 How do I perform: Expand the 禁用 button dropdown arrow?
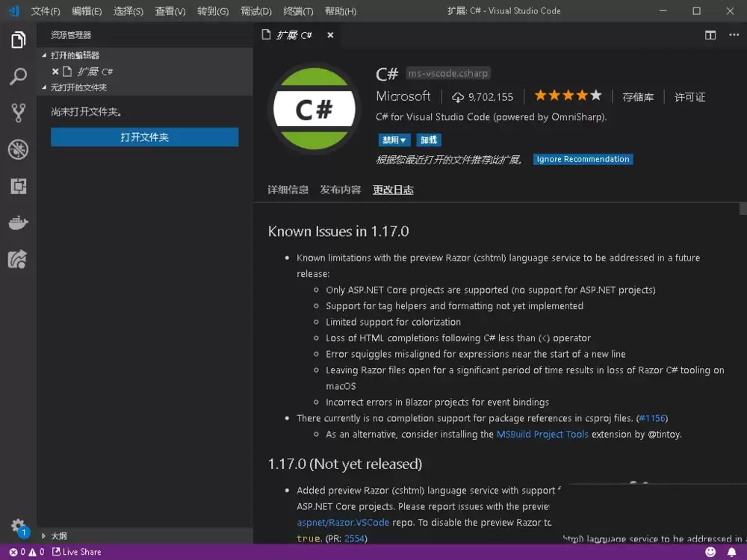click(x=402, y=140)
